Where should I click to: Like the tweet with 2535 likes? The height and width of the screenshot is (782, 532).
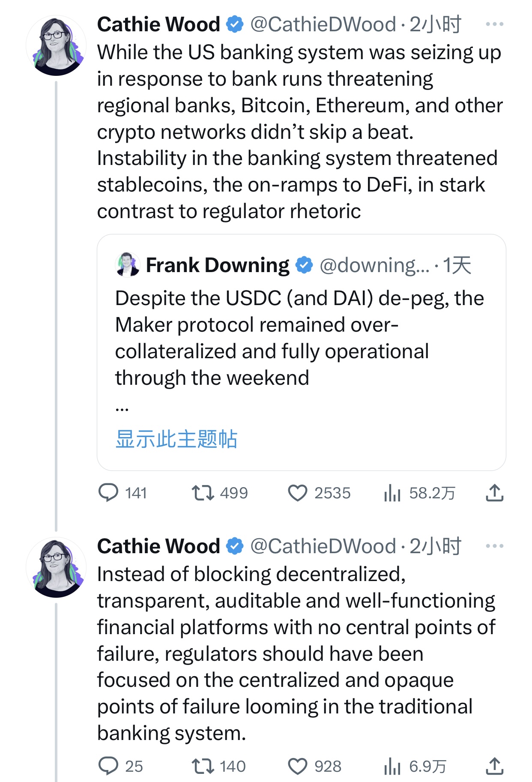297,493
